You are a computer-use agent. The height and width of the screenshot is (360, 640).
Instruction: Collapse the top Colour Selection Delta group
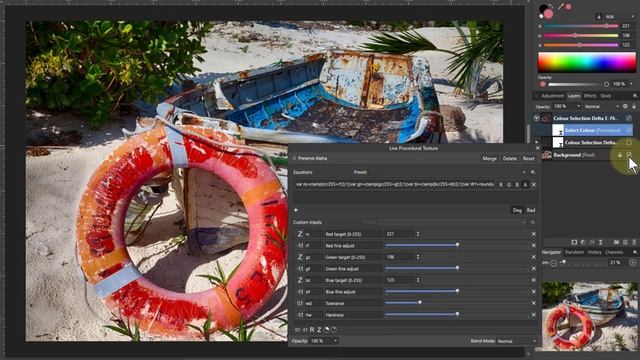point(536,118)
